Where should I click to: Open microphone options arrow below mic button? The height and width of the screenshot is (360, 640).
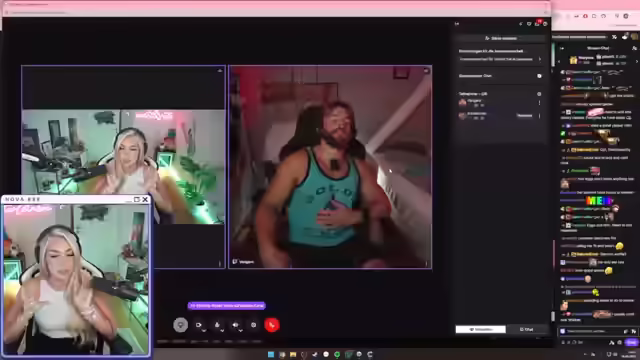tap(222, 331)
